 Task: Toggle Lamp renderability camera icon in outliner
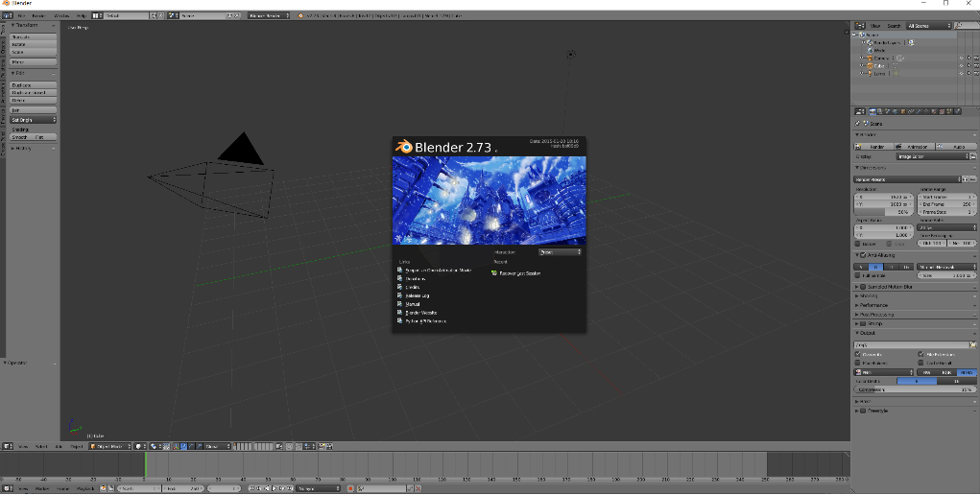(976, 73)
